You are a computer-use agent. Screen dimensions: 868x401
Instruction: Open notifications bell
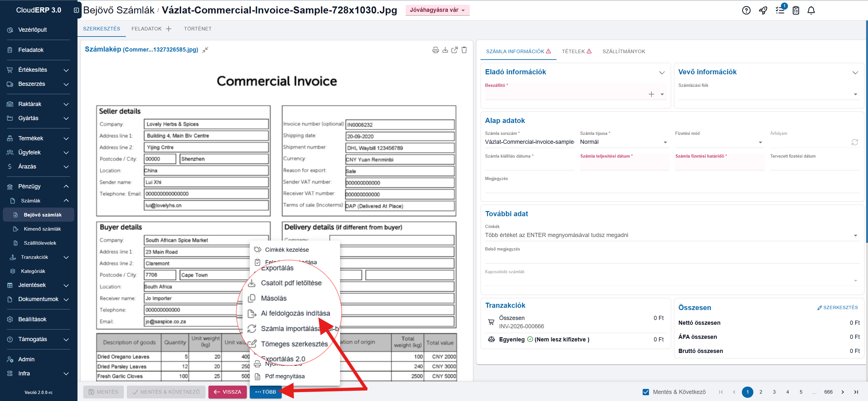click(811, 11)
